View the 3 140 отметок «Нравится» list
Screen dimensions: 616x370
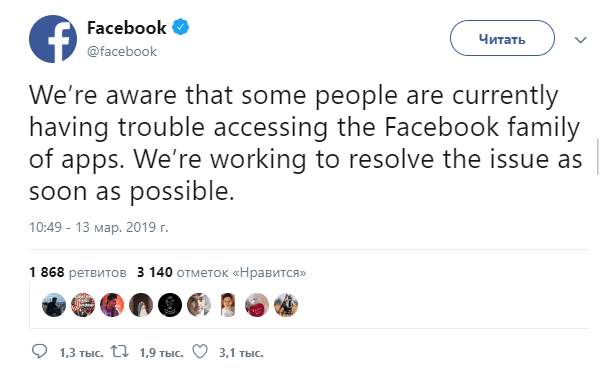tap(222, 272)
